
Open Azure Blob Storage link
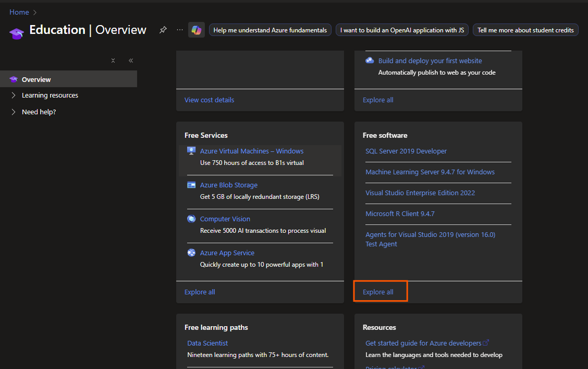coord(229,185)
